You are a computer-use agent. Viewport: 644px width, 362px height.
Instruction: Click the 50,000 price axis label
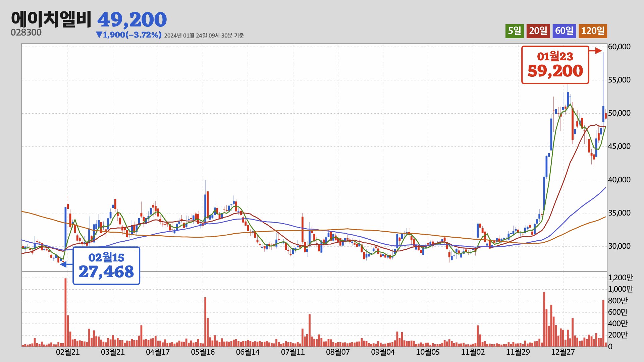tap(619, 113)
